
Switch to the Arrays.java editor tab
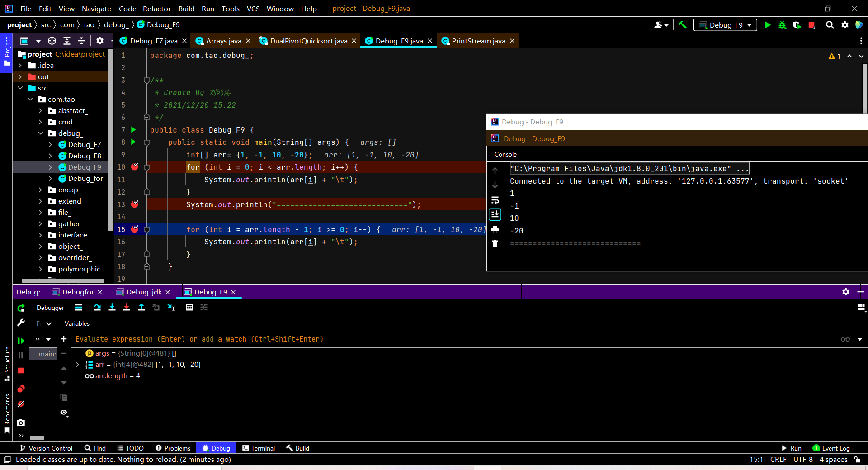[x=222, y=41]
